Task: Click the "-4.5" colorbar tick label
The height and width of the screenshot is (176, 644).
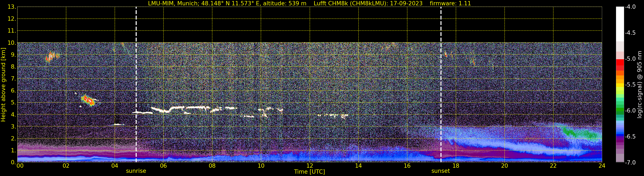Action: pos(630,33)
